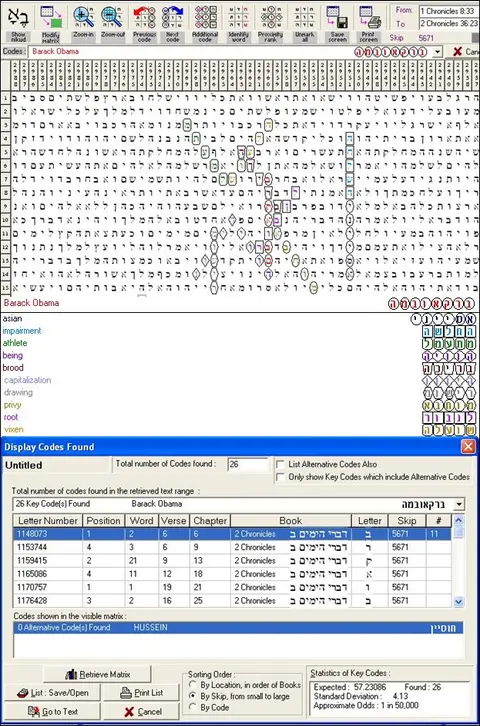Select table row with letter number 1159415
Viewport: 480px width, 726px height.
(x=232, y=561)
